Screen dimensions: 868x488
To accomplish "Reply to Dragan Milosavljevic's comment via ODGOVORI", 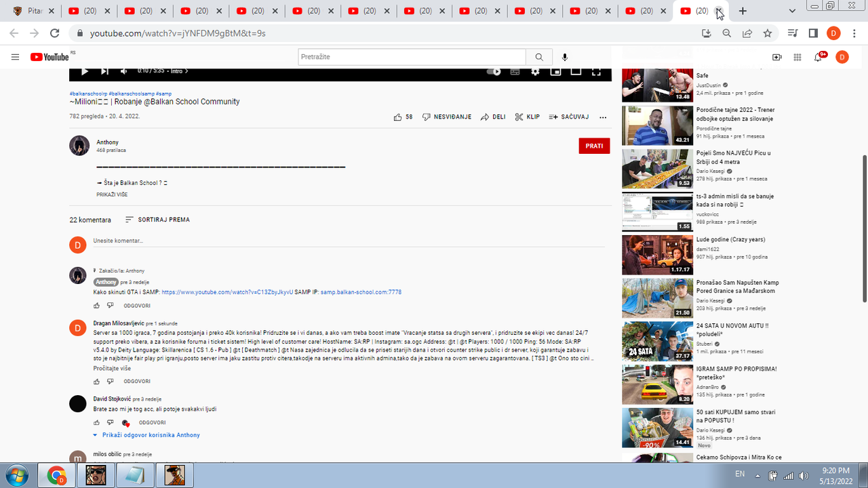I will [137, 382].
